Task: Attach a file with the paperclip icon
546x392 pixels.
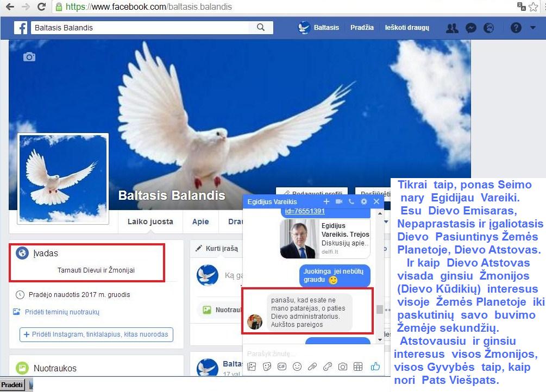Action: 312,366
